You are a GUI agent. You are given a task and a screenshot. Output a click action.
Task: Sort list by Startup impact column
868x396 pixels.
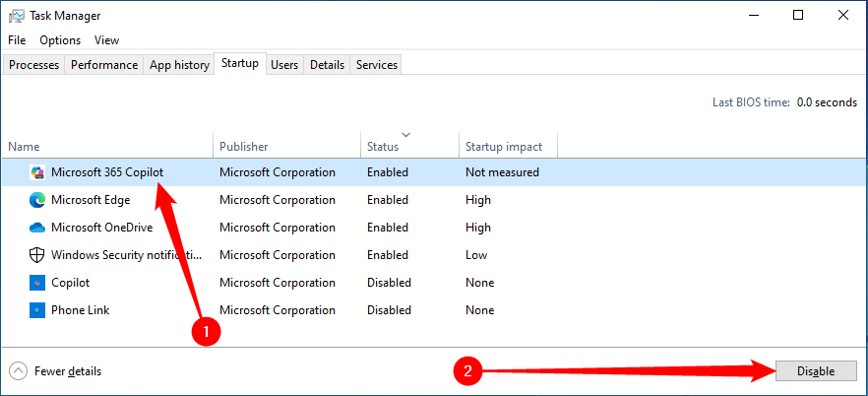tap(503, 147)
